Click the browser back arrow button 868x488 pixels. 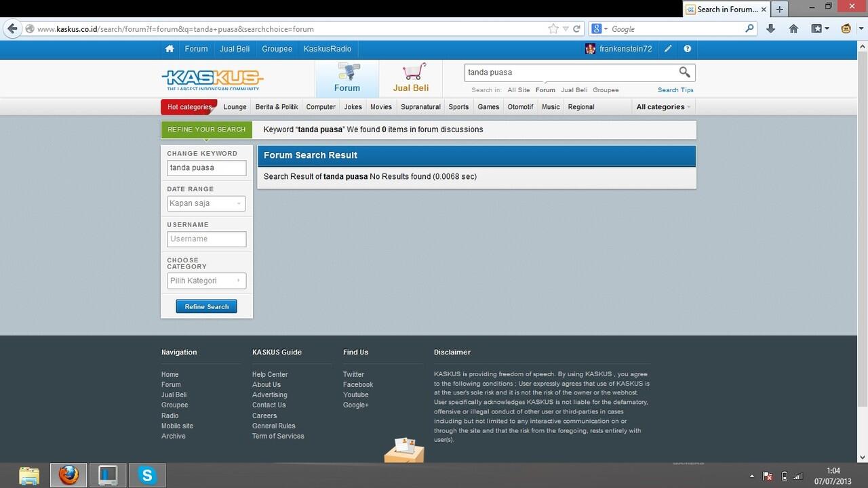tap(12, 28)
